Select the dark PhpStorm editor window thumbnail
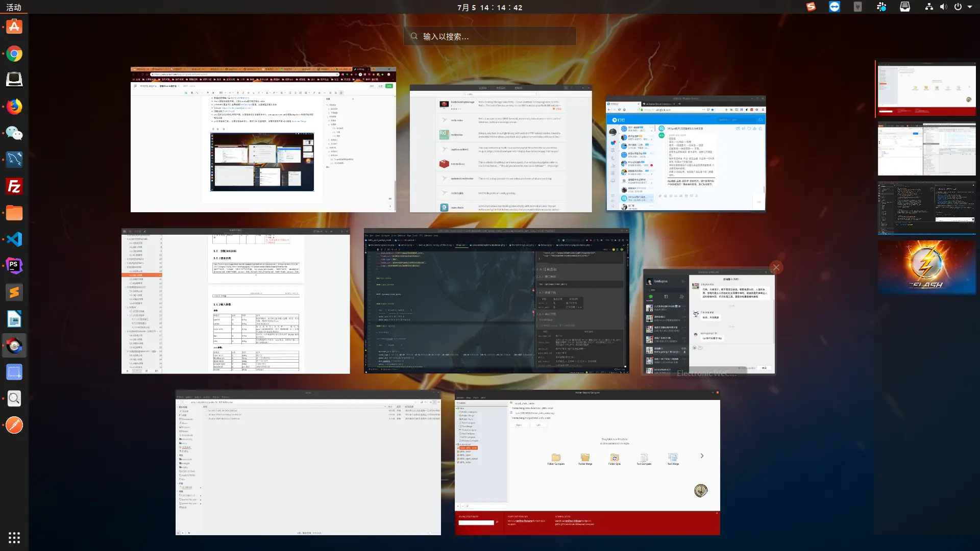The height and width of the screenshot is (551, 980). click(x=497, y=301)
